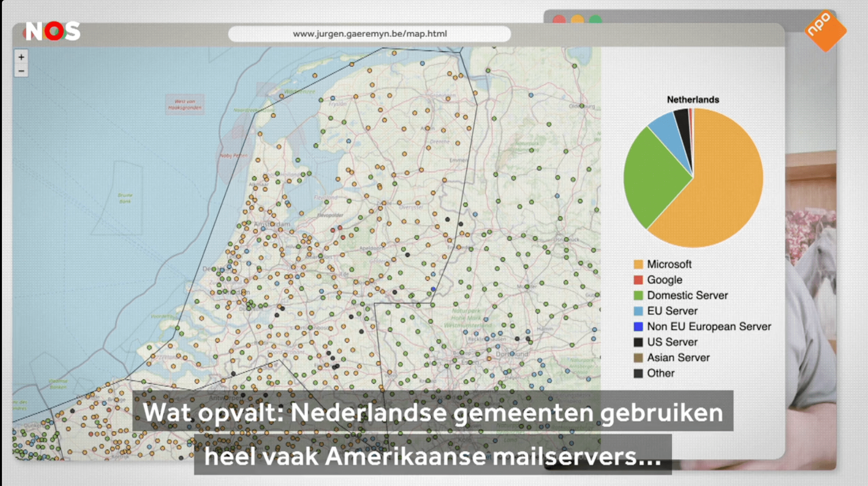Viewport: 868px width, 486px height.
Task: Zoom in on the map with plus button
Action: pos(21,57)
